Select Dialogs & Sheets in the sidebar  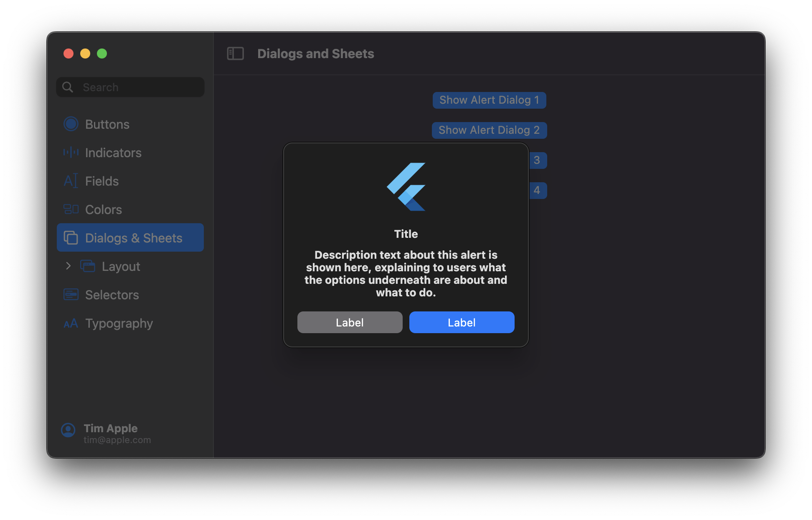[x=130, y=238]
